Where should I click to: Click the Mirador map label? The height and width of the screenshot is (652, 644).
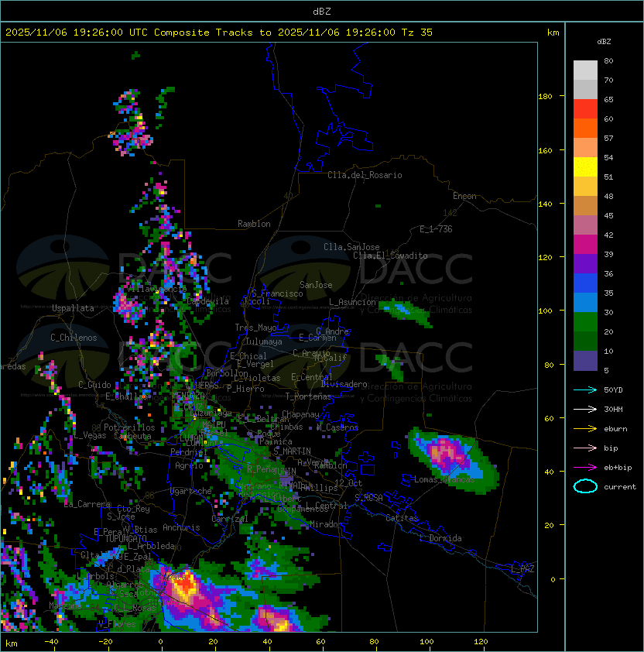pyautogui.click(x=326, y=524)
